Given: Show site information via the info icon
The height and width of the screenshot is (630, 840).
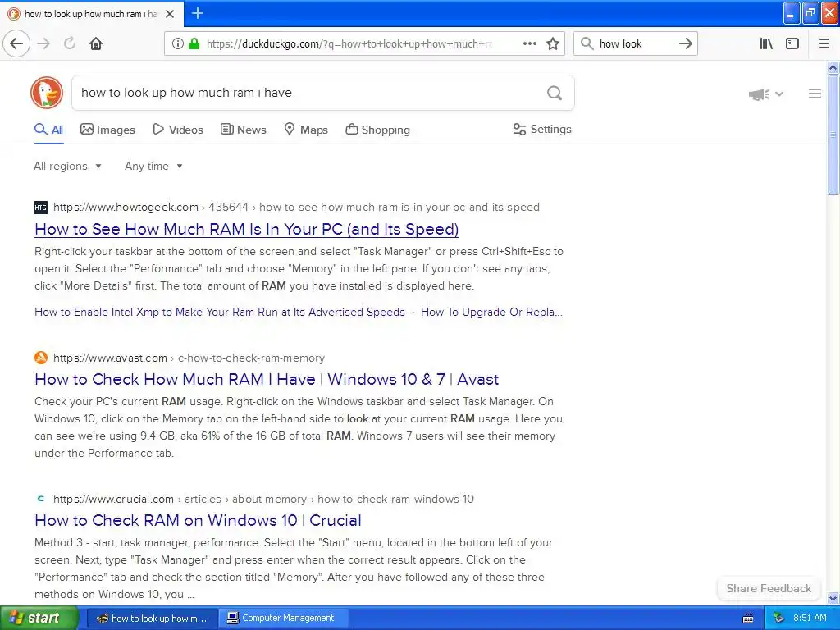Looking at the screenshot, I should click(x=177, y=44).
